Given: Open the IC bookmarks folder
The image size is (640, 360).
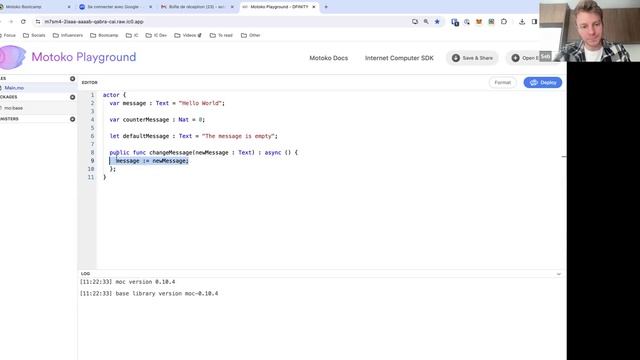Looking at the screenshot, I should coord(132,36).
